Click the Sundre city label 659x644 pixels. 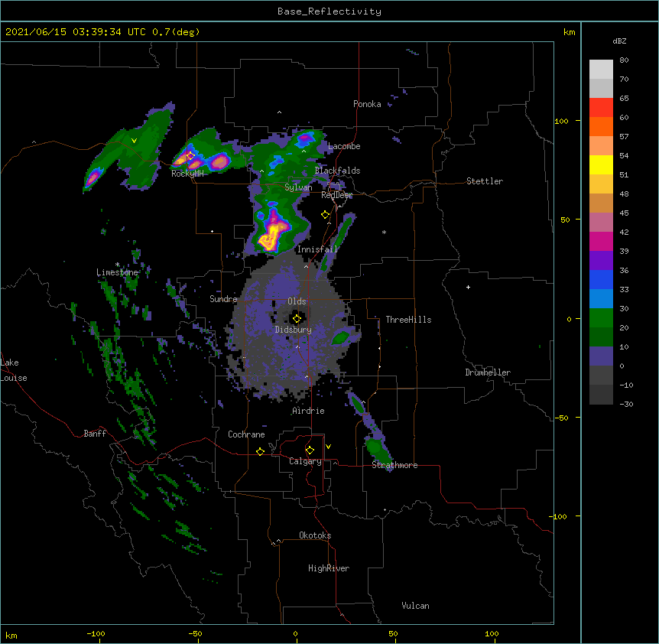click(x=223, y=299)
